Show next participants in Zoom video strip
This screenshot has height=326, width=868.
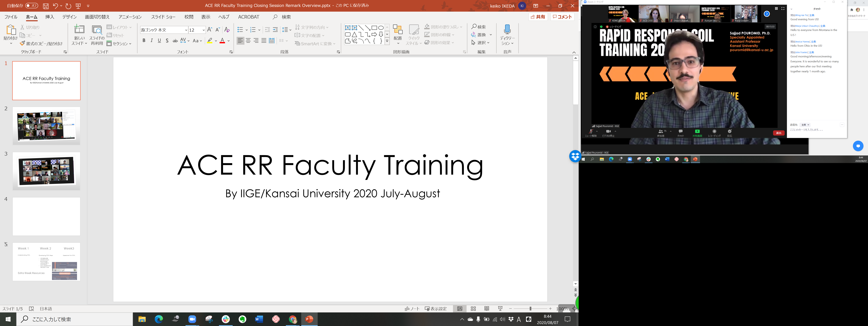pos(767,14)
